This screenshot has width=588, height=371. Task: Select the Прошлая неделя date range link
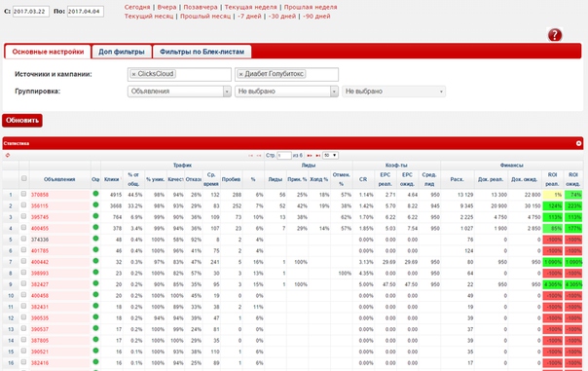click(x=311, y=7)
